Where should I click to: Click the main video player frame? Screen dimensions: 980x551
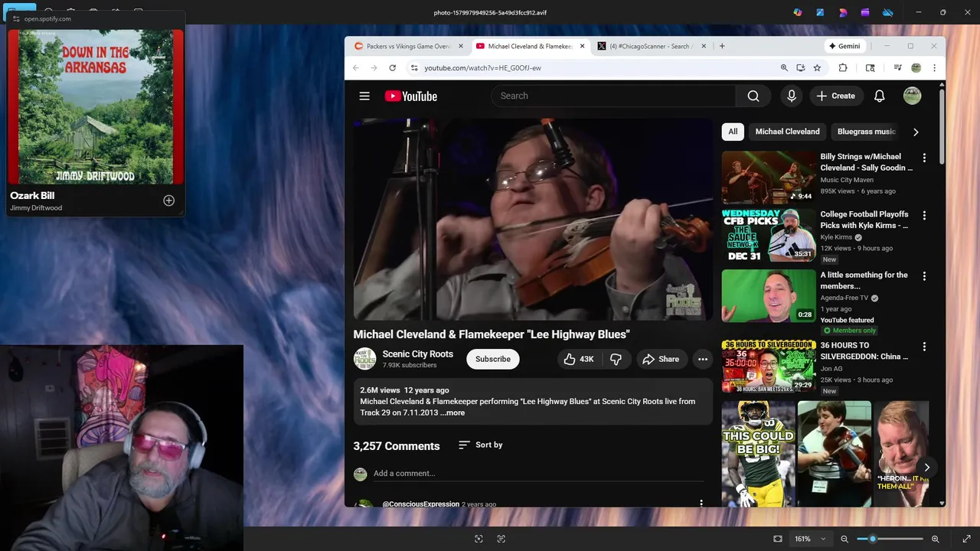pos(533,219)
